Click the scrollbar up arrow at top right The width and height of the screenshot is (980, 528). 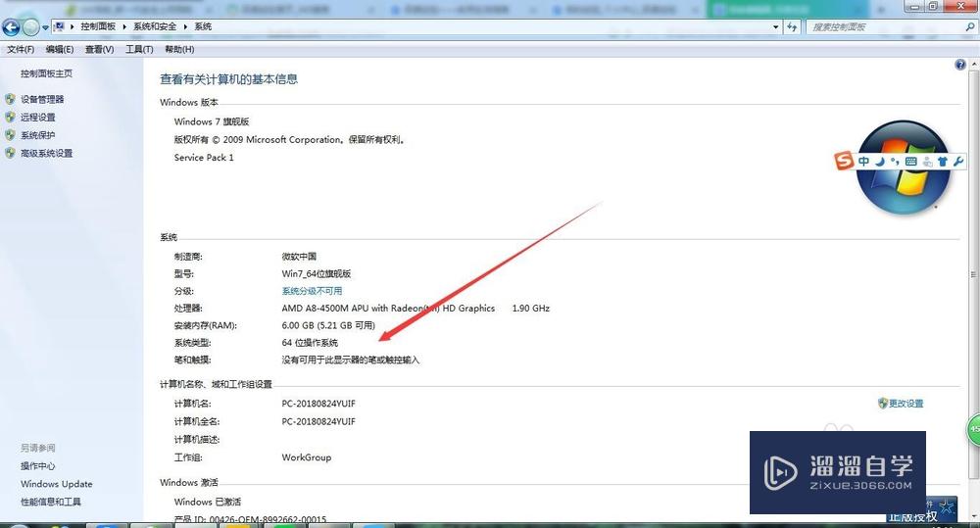973,63
